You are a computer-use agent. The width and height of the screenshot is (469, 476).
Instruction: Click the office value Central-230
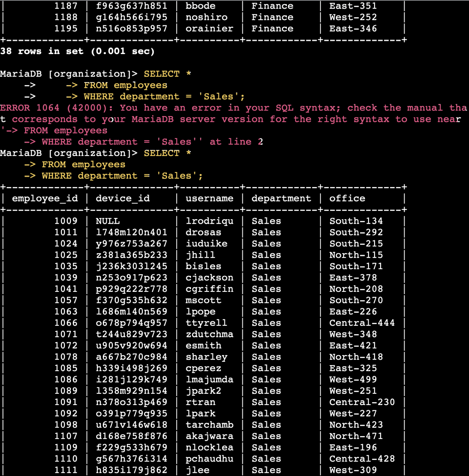pyautogui.click(x=362, y=402)
